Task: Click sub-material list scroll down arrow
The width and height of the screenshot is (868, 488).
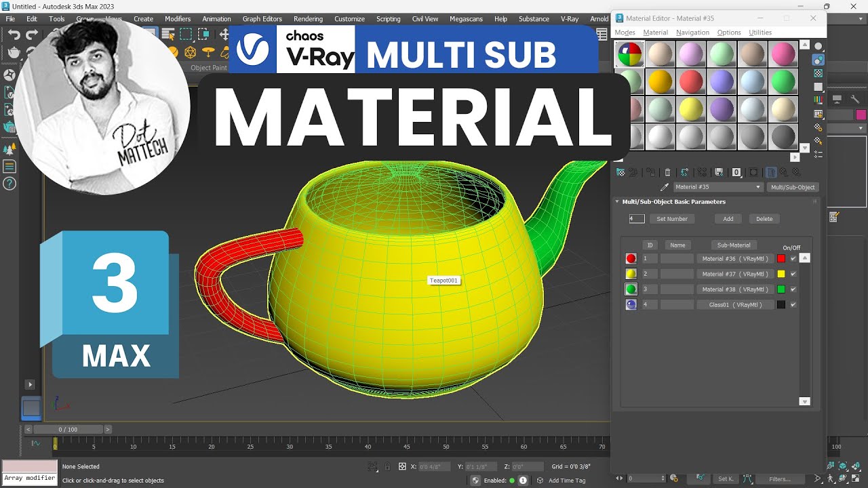Action: point(805,401)
